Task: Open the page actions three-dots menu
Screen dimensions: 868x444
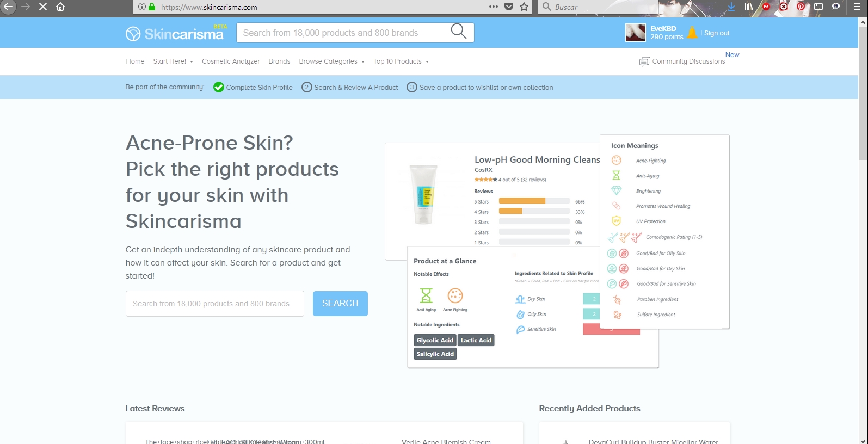Action: click(493, 7)
